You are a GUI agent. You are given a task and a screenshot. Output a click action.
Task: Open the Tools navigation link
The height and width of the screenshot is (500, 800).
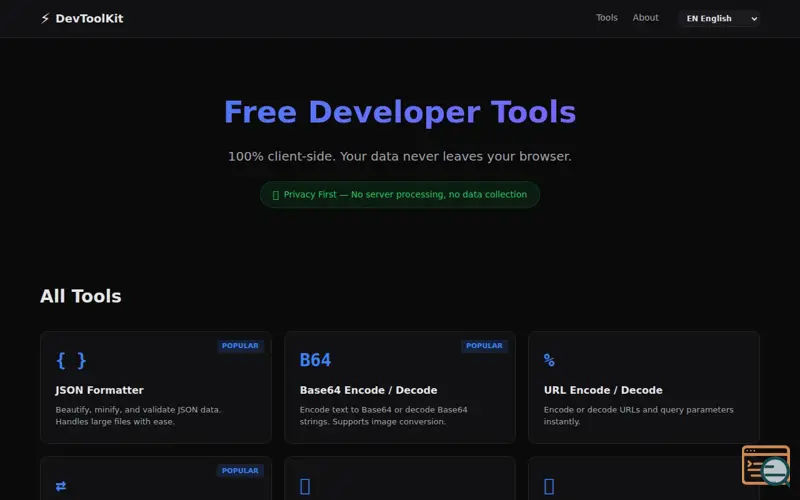tap(607, 18)
